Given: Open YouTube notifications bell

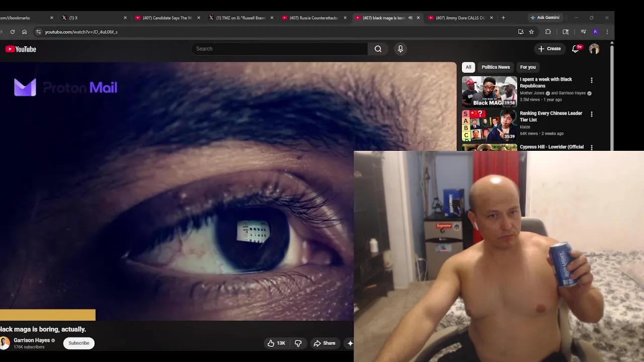Looking at the screenshot, I should coord(576,49).
